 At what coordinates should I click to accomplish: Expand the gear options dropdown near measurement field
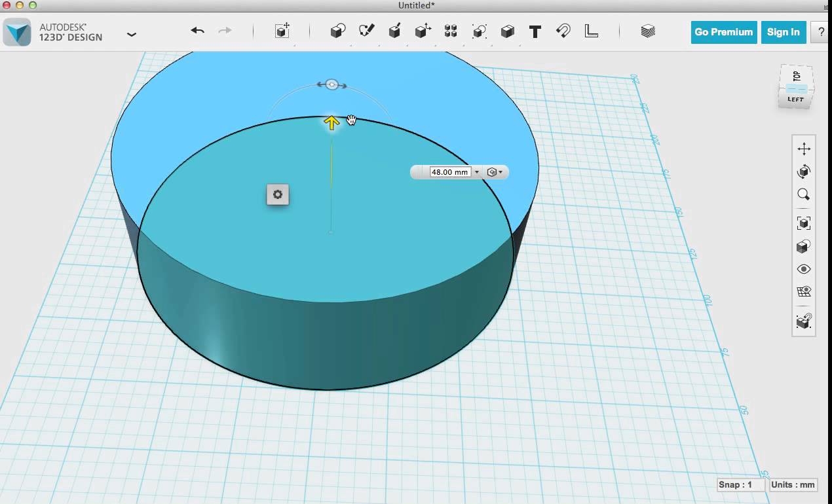click(x=501, y=171)
